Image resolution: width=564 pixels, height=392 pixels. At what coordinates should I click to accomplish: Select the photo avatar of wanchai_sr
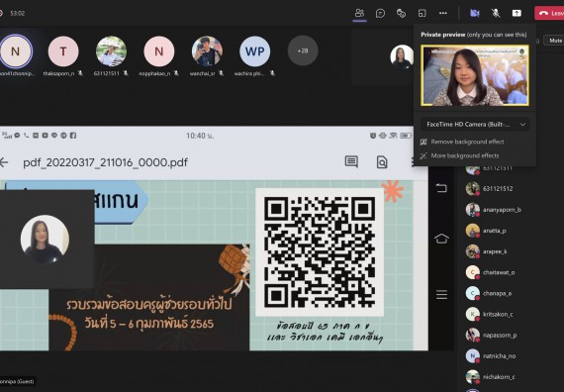[x=207, y=51]
